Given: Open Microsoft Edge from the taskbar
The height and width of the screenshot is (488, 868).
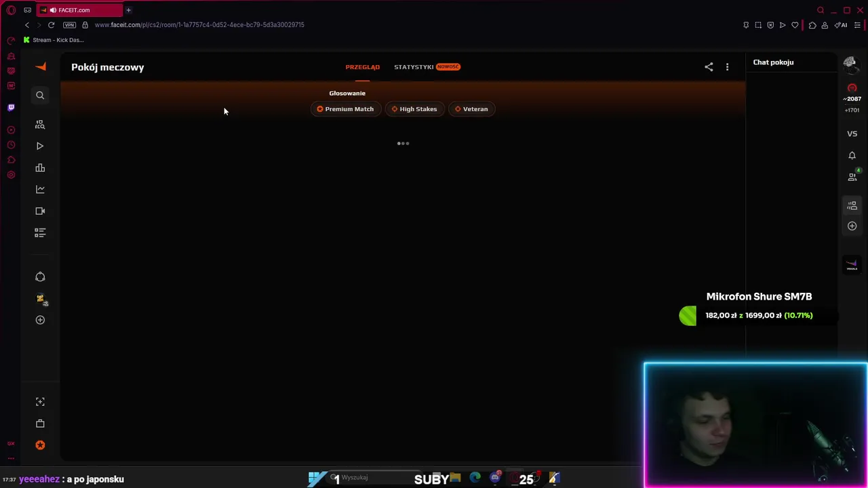Looking at the screenshot, I should 475,478.
